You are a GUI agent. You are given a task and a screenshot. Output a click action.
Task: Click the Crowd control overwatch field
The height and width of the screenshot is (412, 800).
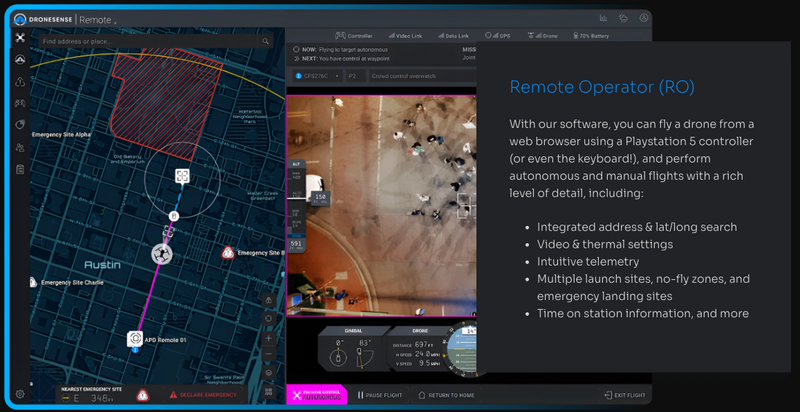(x=422, y=76)
